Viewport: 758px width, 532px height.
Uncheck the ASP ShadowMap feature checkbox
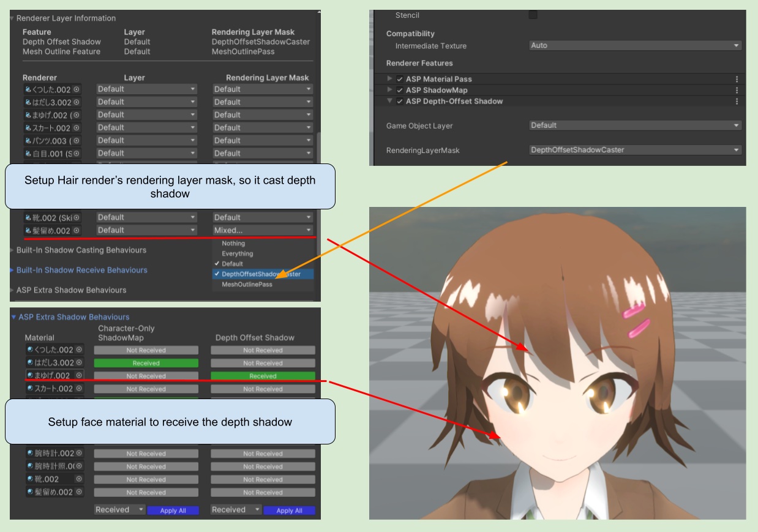click(x=400, y=90)
